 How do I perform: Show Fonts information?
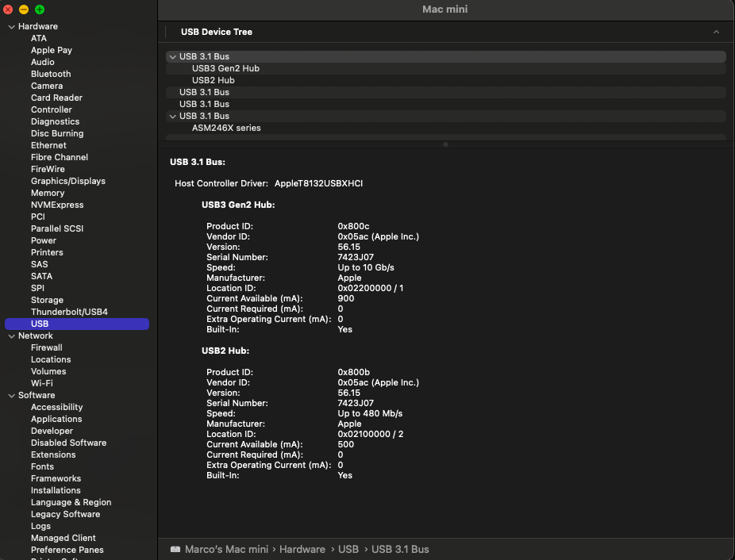click(x=42, y=466)
